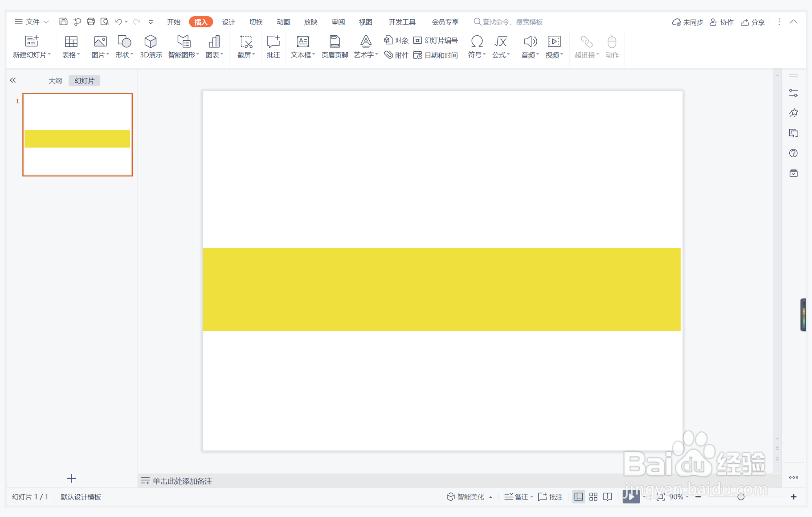
Task: Click the insert table (表格) icon
Action: (71, 42)
